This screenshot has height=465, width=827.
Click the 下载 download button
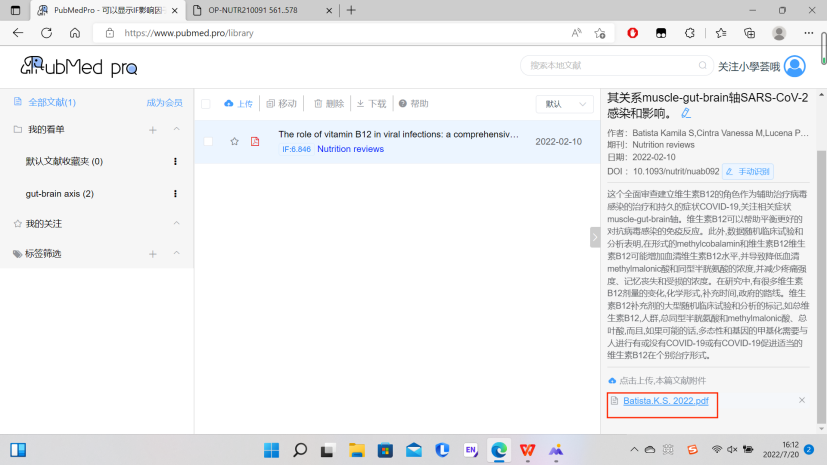click(x=371, y=104)
